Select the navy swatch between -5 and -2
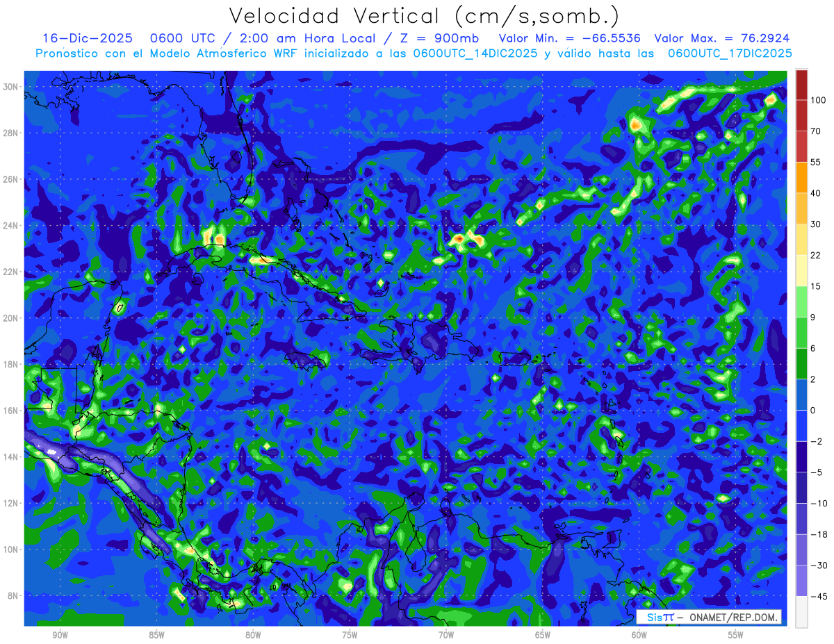The height and width of the screenshot is (644, 834). (801, 457)
